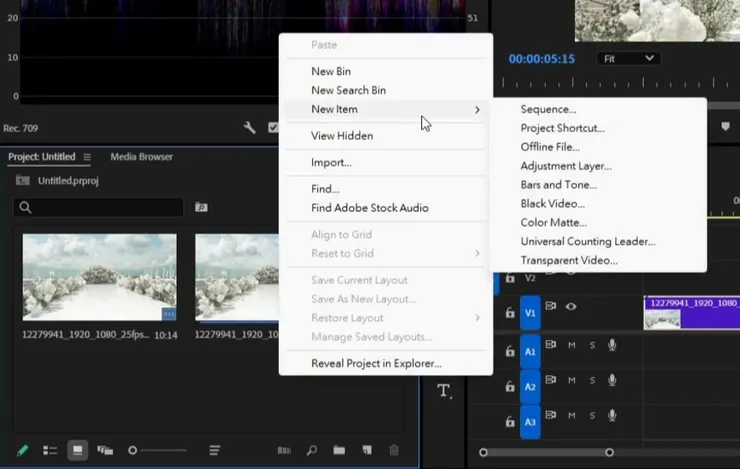
Task: Open sort icons menu in Project panel
Action: point(214,451)
